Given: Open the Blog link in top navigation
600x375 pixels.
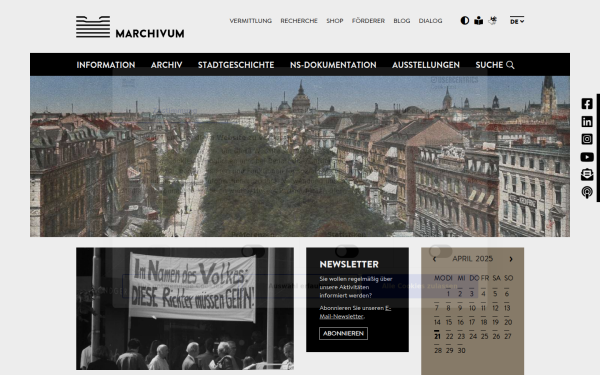Looking at the screenshot, I should (x=402, y=21).
